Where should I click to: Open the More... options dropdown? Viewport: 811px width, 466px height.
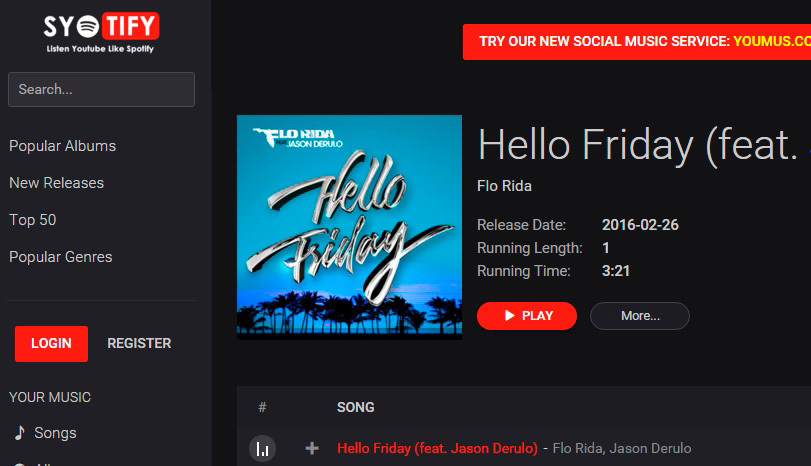coord(640,316)
